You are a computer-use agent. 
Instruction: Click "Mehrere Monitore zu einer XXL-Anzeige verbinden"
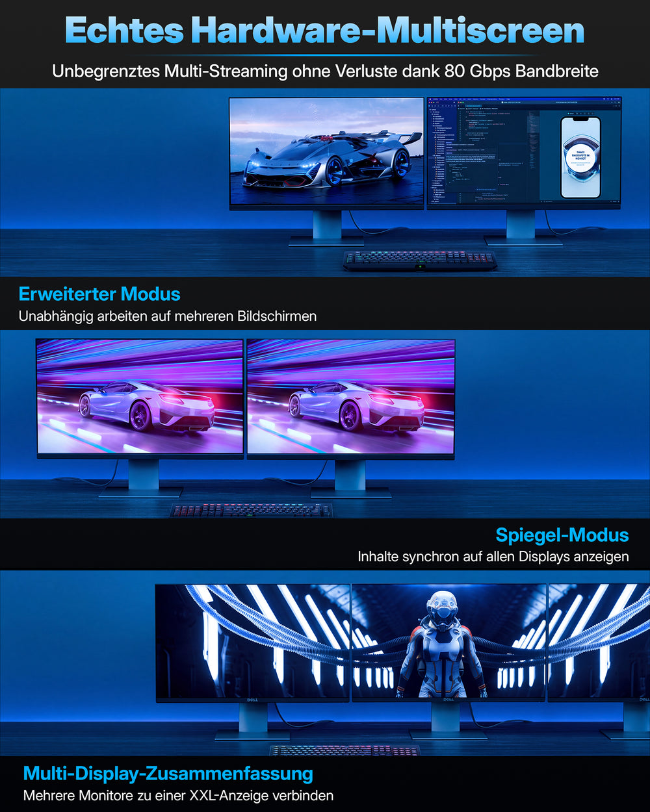point(178,796)
